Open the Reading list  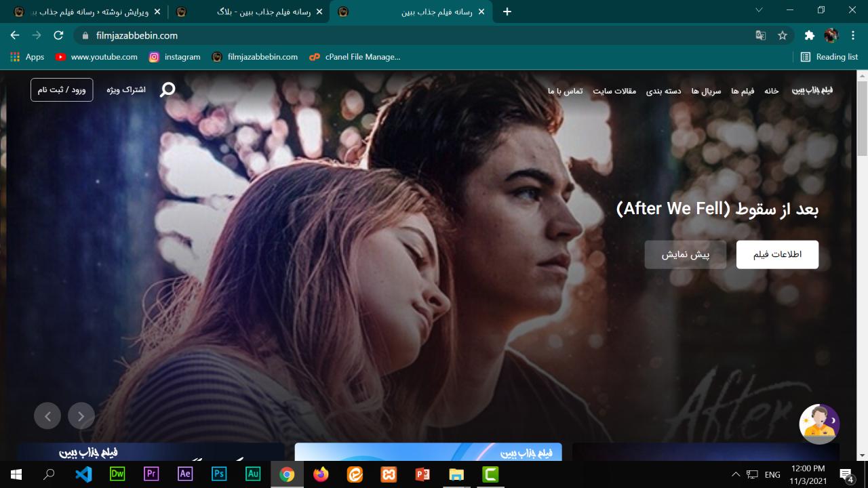click(829, 57)
